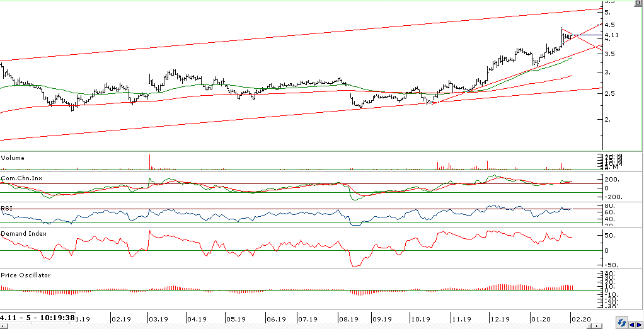This screenshot has height=329, width=644.
Task: Click the 05.19 date axis label
Action: [x=236, y=319]
